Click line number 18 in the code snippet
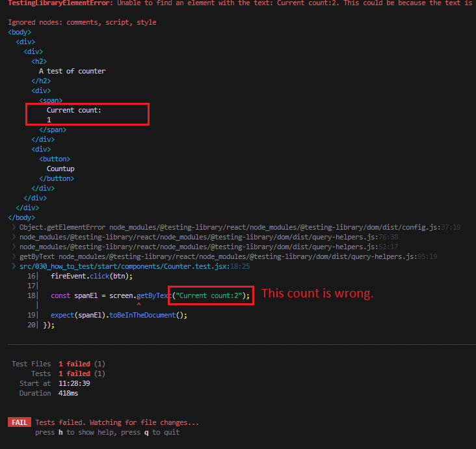476x449 pixels. (31, 295)
